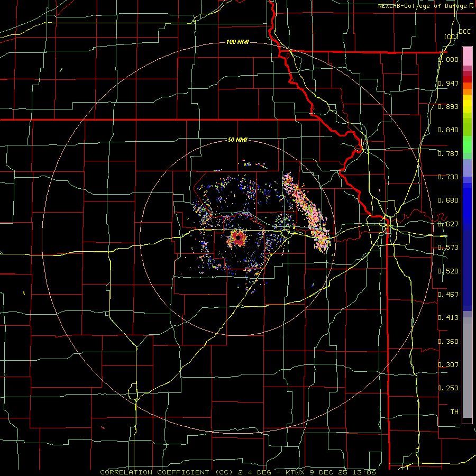Click the 0.307 legend value
This screenshot has height=476, width=476.
[x=448, y=364]
